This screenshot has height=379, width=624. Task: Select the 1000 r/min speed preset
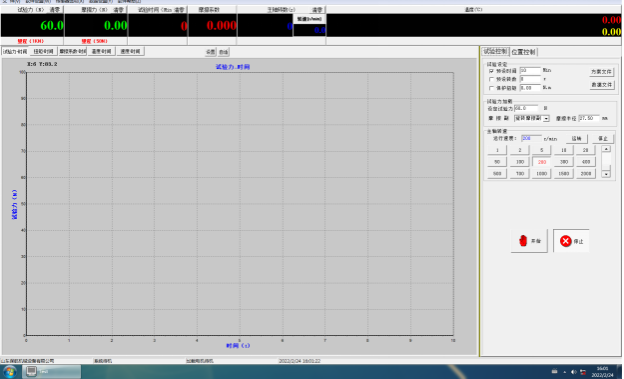point(541,174)
